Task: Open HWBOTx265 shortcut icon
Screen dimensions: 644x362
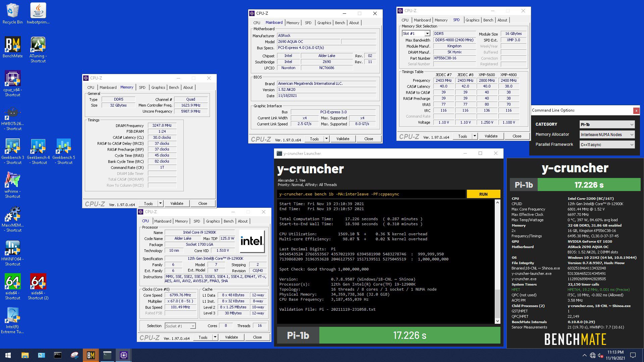Action: pos(12,118)
